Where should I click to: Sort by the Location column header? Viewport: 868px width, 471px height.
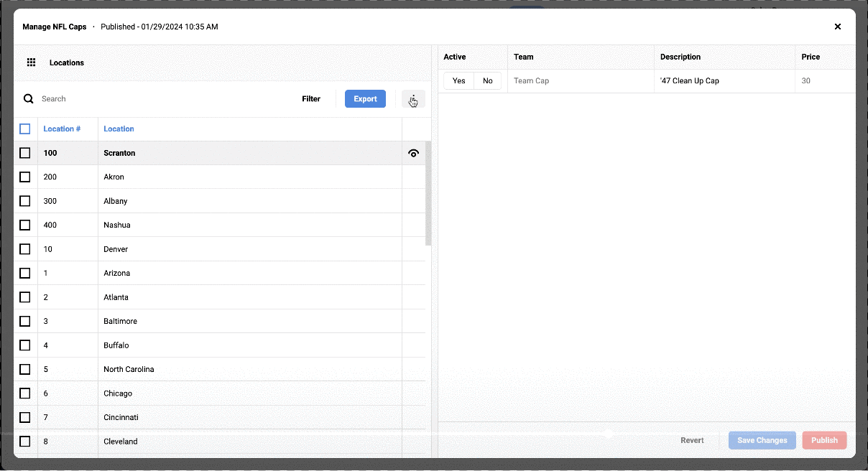click(x=119, y=129)
